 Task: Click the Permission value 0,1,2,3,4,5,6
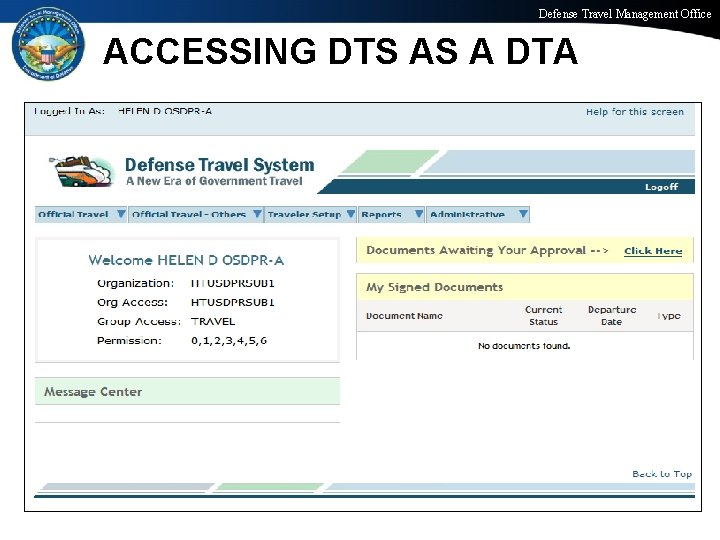(229, 341)
